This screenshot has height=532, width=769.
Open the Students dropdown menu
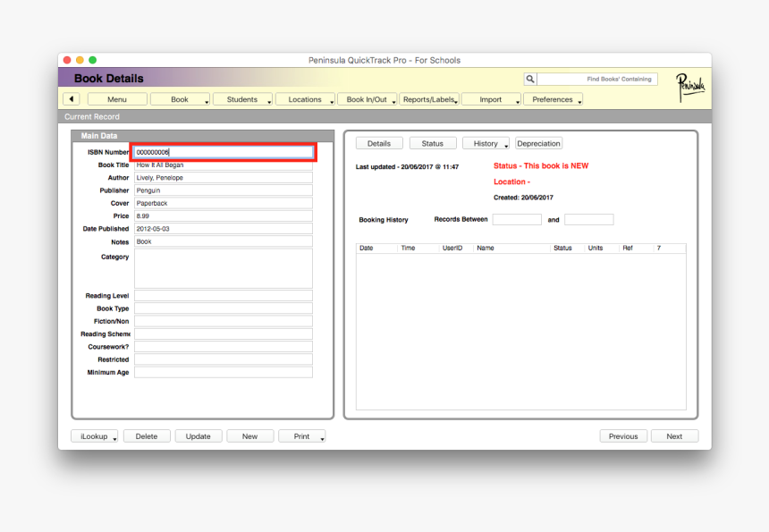242,99
